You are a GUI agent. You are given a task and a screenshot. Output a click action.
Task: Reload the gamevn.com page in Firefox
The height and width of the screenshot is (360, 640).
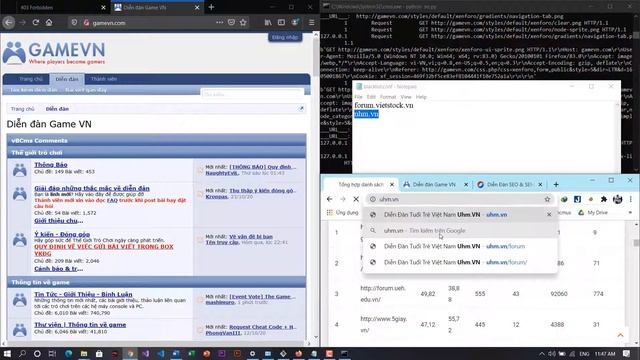36,22
